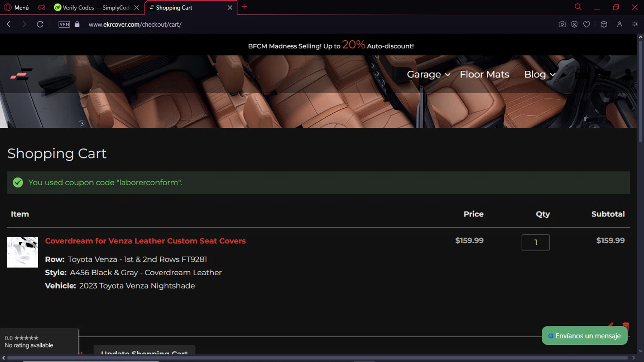Image resolution: width=644 pixels, height=362 pixels.
Task: Go forward with the forward arrow
Action: pos(24,24)
